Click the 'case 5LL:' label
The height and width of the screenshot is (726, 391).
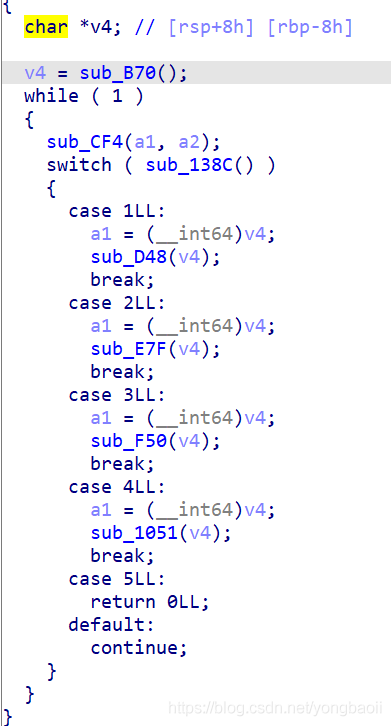pos(117,579)
